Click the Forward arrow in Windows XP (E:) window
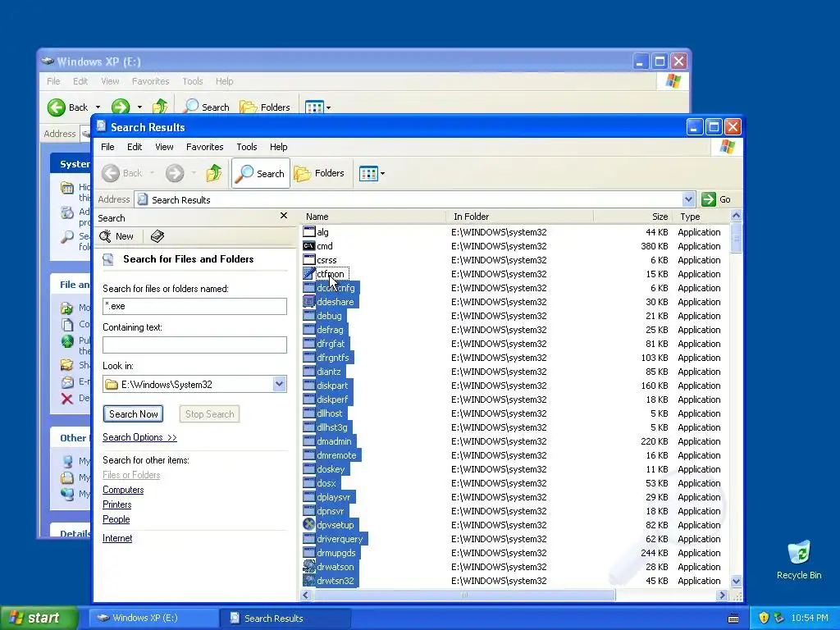This screenshot has width=840, height=630. pos(121,107)
